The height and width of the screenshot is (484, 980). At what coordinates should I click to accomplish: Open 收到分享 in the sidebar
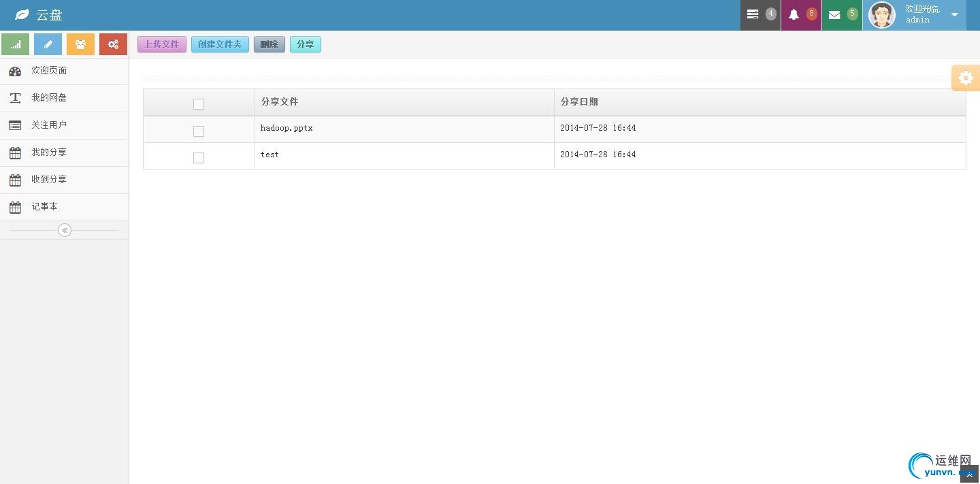(x=64, y=180)
